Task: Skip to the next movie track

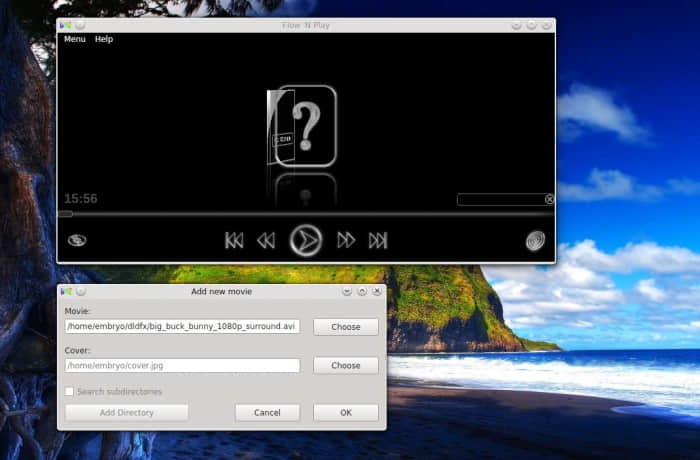Action: click(378, 241)
